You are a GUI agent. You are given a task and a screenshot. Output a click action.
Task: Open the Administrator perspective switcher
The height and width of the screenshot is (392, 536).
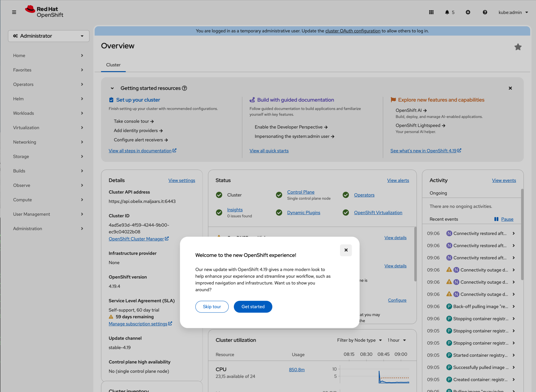click(49, 36)
